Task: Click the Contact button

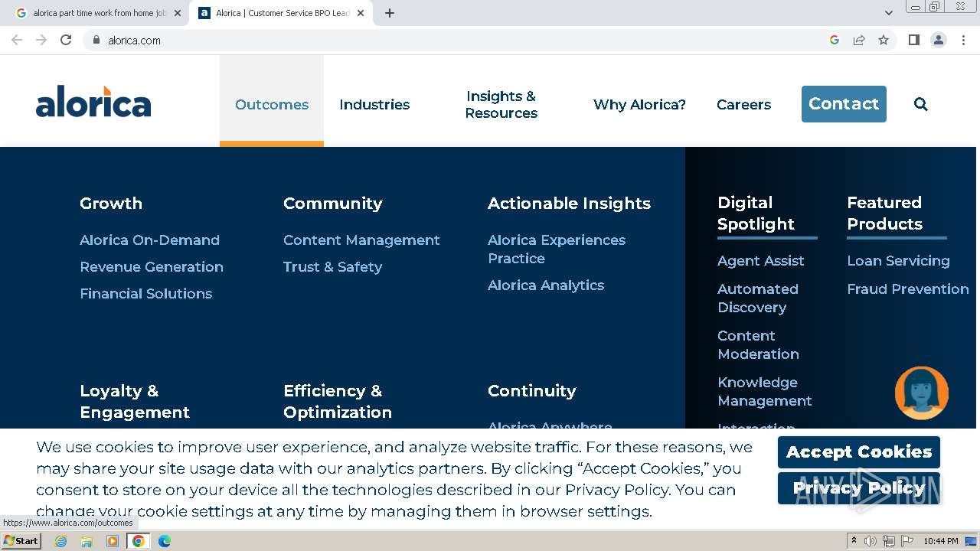Action: pyautogui.click(x=844, y=104)
